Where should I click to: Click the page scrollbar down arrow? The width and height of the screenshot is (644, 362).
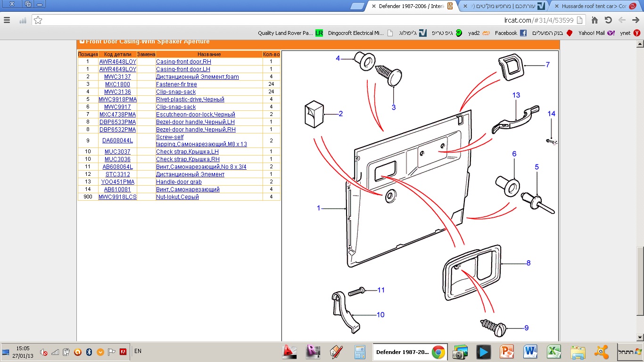click(640, 337)
